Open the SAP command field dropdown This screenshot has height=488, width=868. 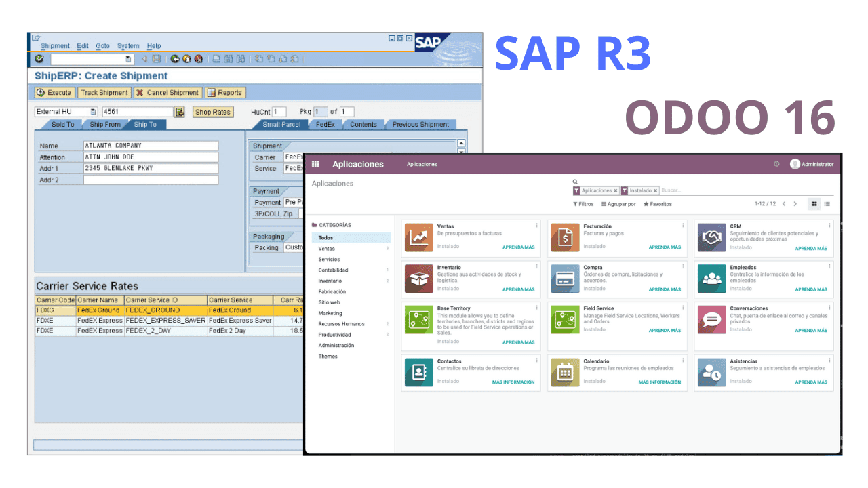[129, 59]
